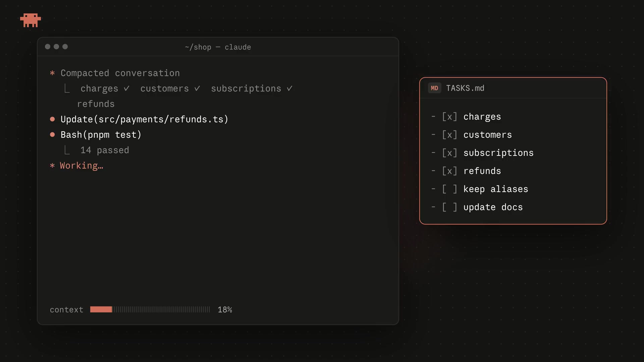This screenshot has width=644, height=362.
Task: Click the context usage progress bar
Action: coord(150,309)
